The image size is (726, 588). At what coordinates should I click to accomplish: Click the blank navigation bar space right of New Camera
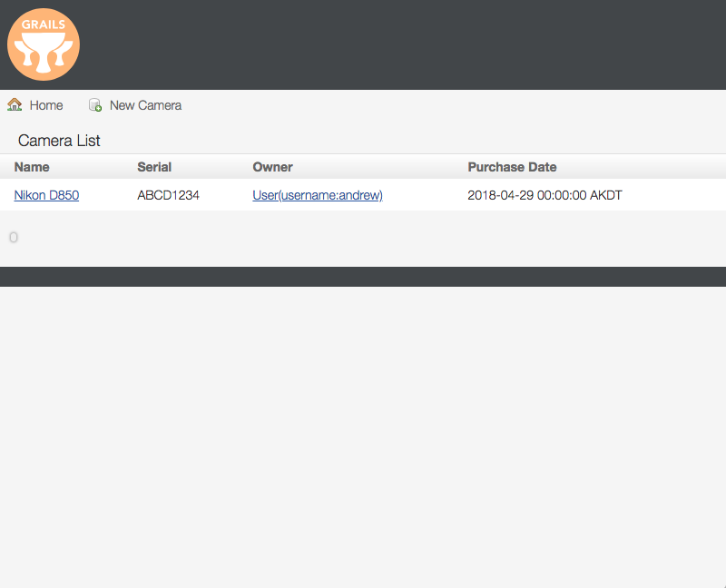point(454,105)
